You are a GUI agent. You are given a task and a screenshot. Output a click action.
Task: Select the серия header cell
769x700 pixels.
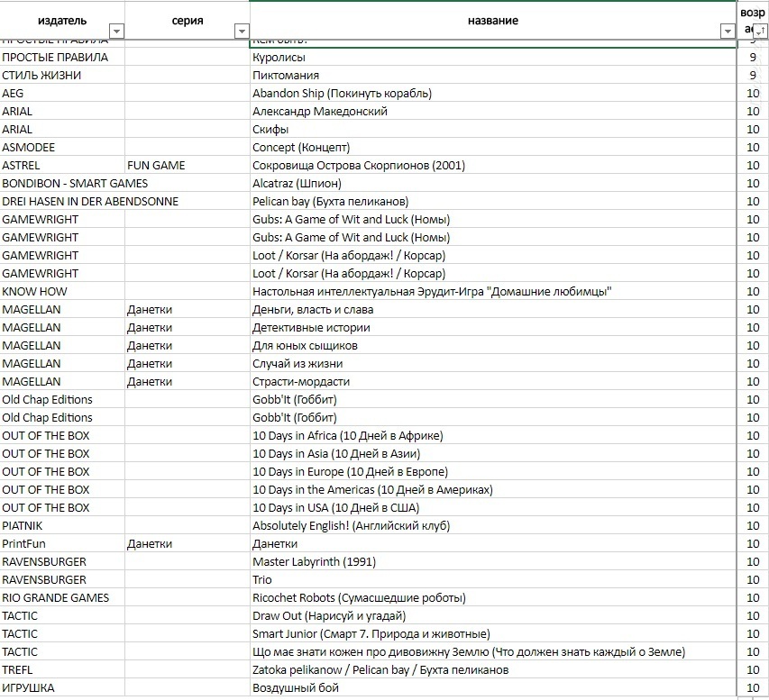click(188, 20)
